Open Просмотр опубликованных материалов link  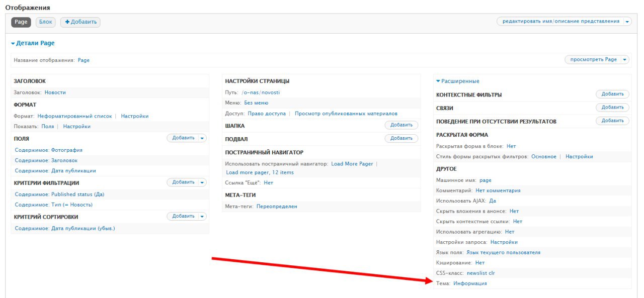tap(346, 114)
